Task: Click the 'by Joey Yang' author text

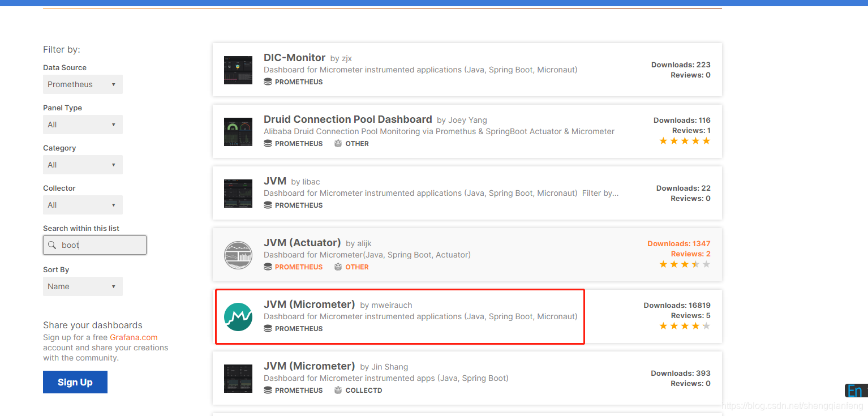Action: click(462, 120)
